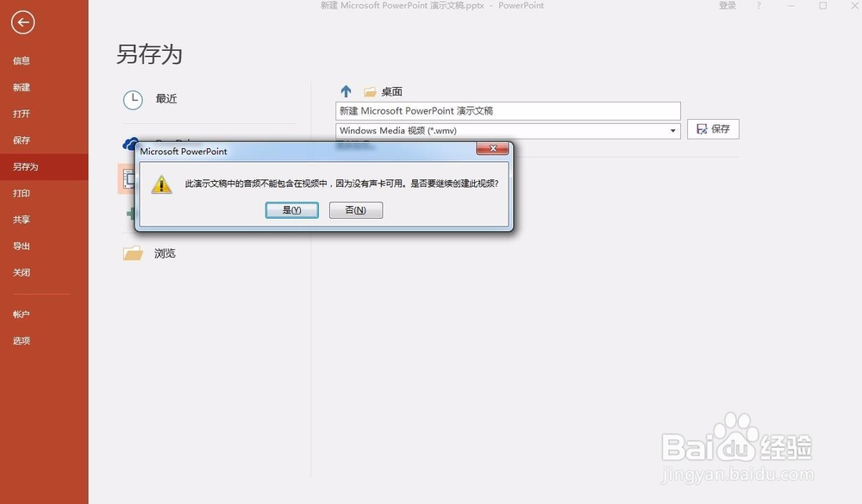Open the 打印 sidebar item
Viewport: 862px width, 504px height.
pyautogui.click(x=22, y=193)
